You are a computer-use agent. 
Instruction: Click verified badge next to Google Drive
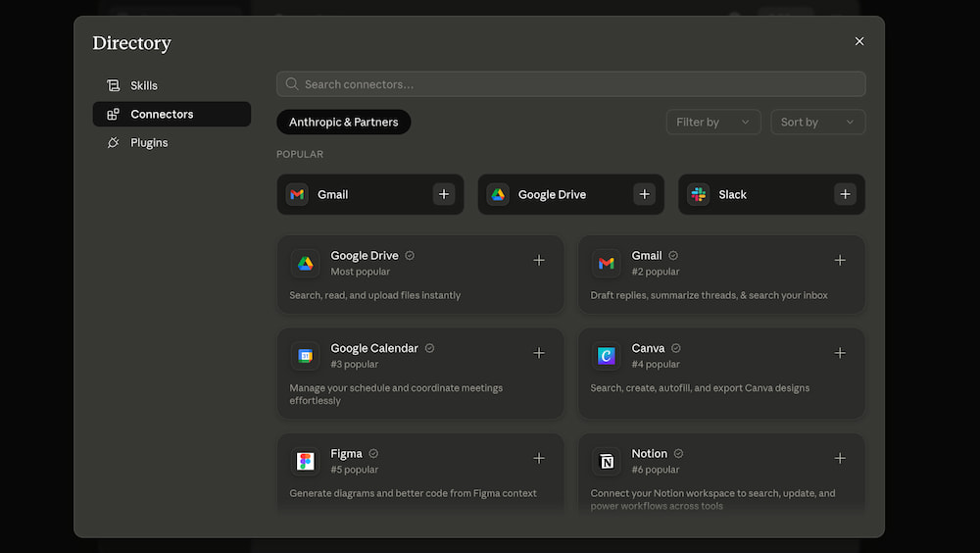(410, 256)
